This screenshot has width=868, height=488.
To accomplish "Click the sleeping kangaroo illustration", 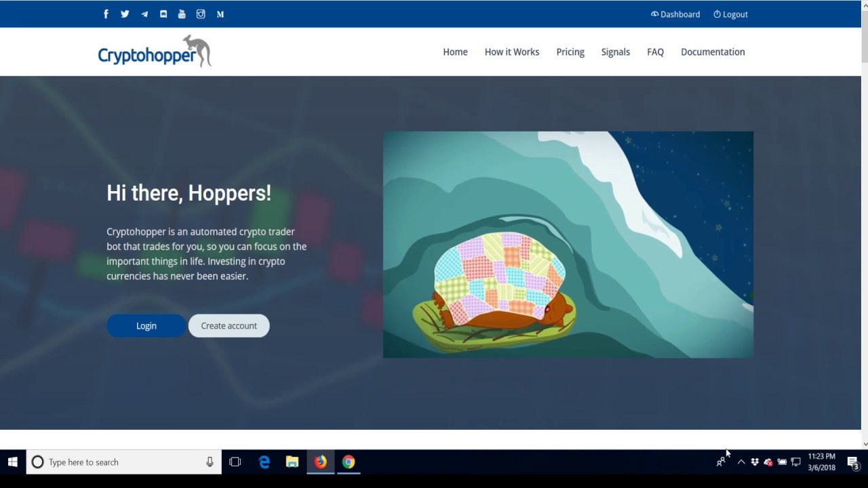I will point(568,245).
